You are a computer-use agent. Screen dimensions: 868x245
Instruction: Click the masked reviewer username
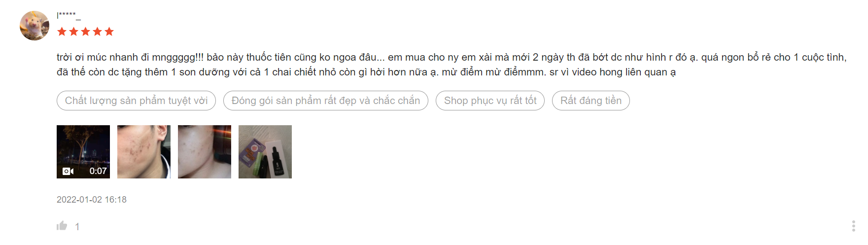click(69, 15)
